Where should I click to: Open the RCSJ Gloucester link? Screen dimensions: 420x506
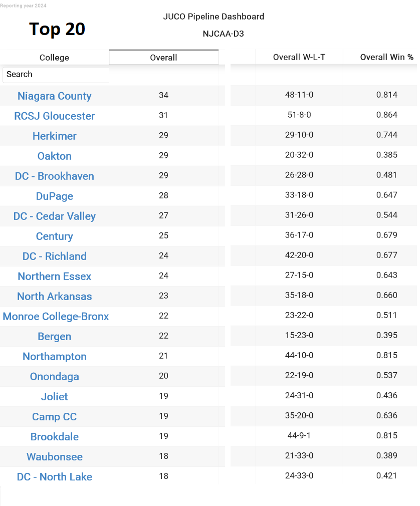(x=54, y=116)
